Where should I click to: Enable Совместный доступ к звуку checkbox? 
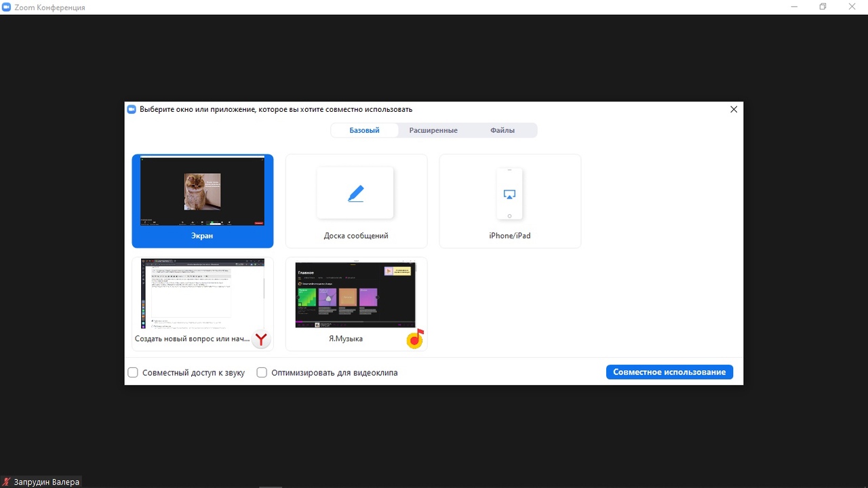click(133, 373)
